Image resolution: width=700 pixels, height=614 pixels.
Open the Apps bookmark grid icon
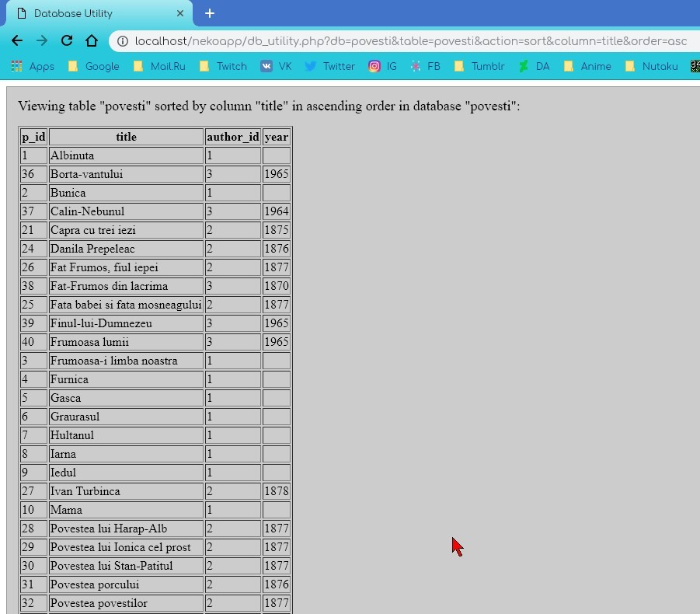coord(16,67)
